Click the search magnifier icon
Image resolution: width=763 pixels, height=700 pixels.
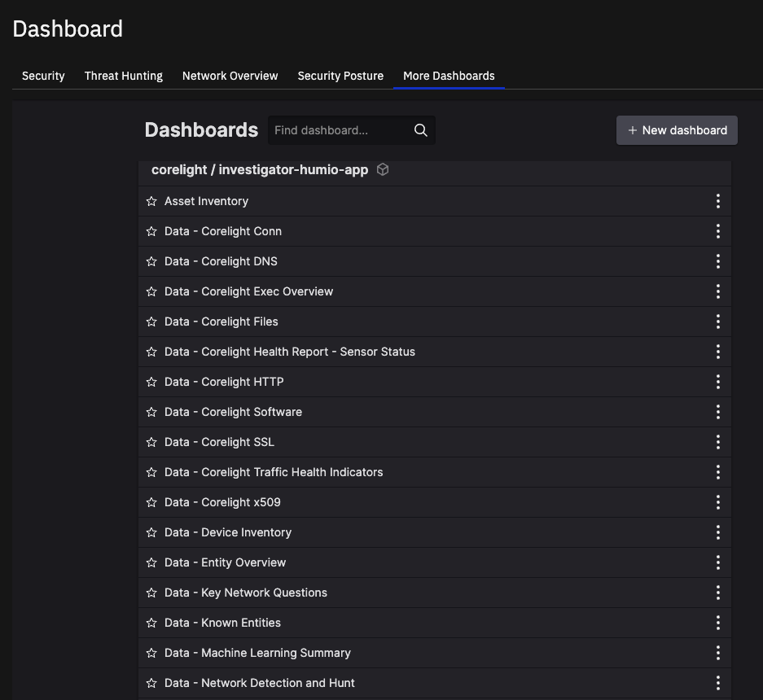[421, 130]
